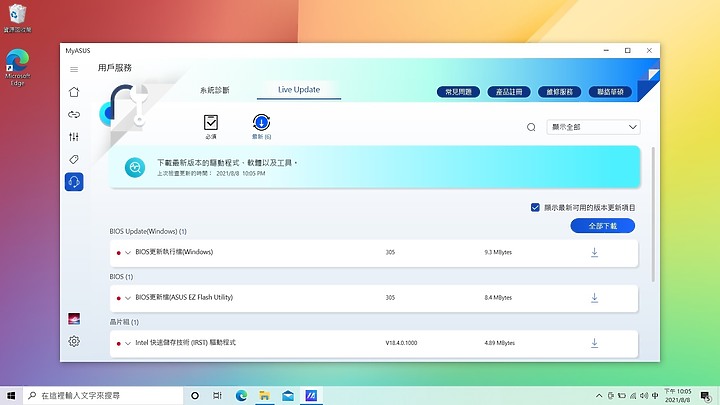Image resolution: width=720 pixels, height=405 pixels.
Task: Open the Link to MyASUS sidebar icon
Action: [74, 114]
